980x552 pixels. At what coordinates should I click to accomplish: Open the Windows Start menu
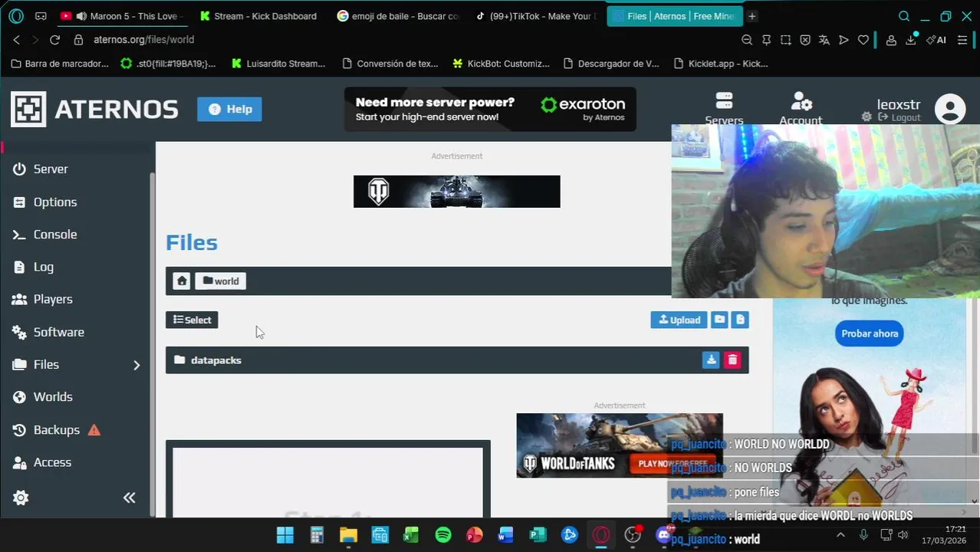(284, 535)
